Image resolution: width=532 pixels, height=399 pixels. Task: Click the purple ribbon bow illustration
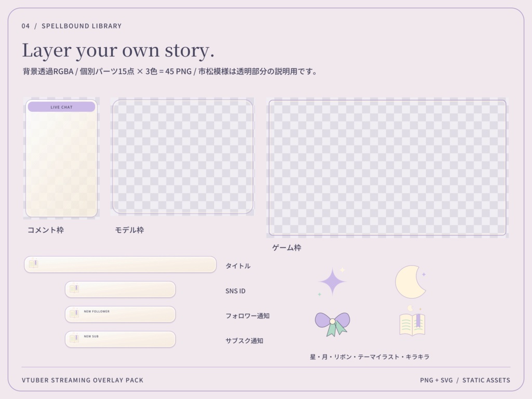332,324
